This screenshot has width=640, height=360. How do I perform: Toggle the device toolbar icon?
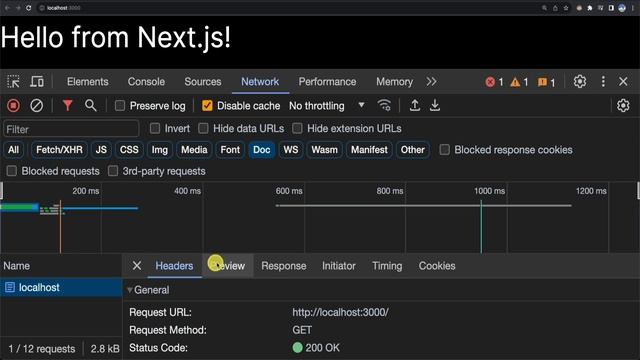pos(37,82)
